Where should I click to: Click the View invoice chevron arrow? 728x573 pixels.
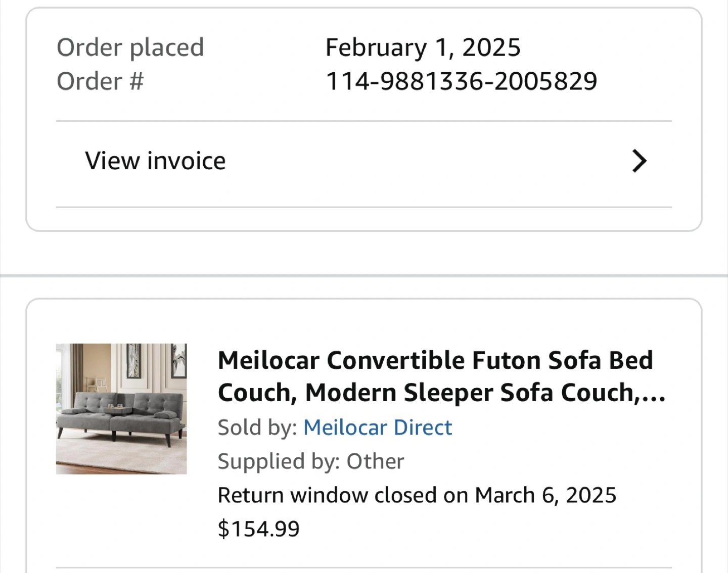pyautogui.click(x=639, y=161)
